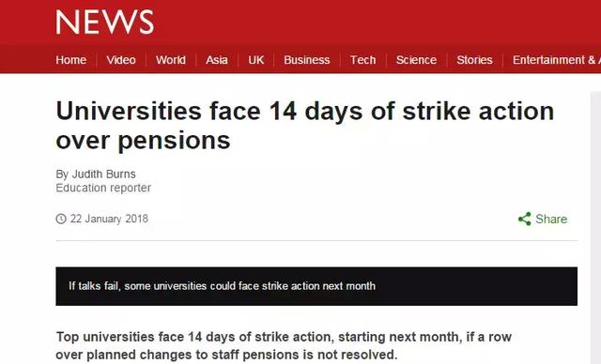Go to the Video section

click(x=121, y=60)
